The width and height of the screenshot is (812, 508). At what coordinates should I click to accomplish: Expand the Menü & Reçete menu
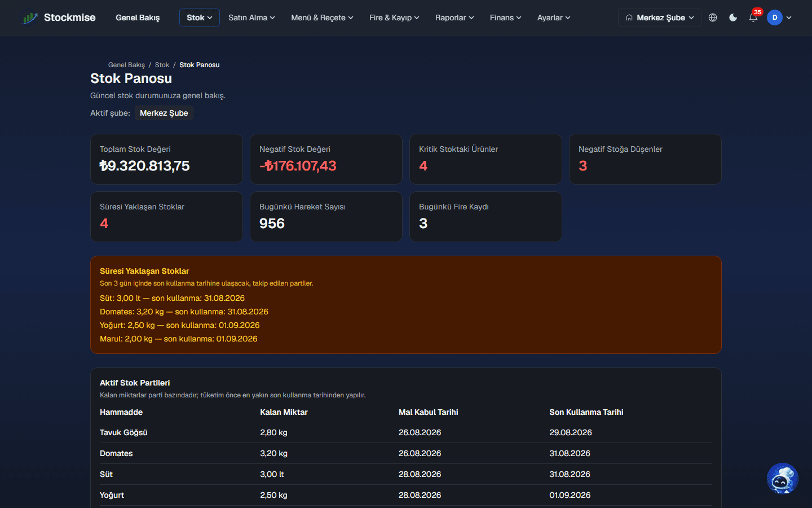(x=322, y=17)
